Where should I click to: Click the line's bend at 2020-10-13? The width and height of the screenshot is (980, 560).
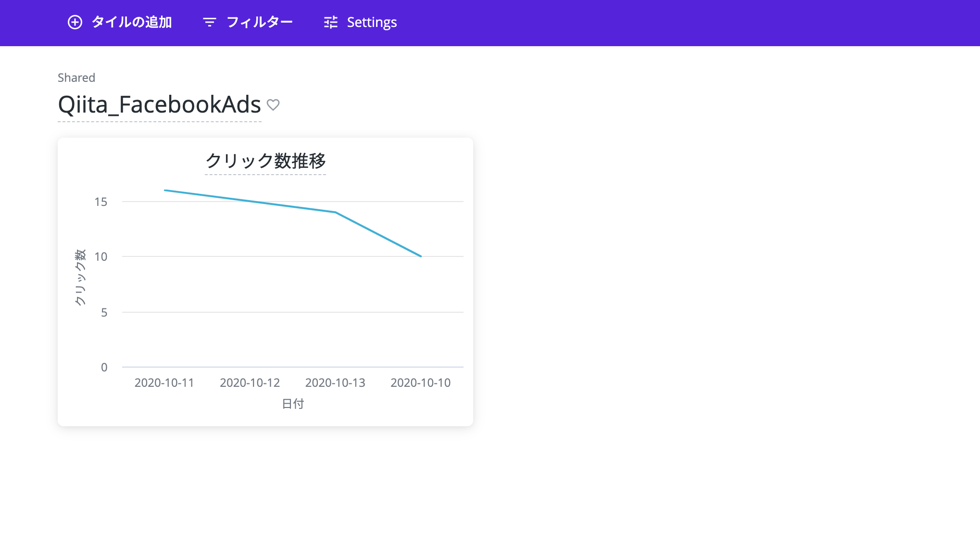click(x=335, y=212)
